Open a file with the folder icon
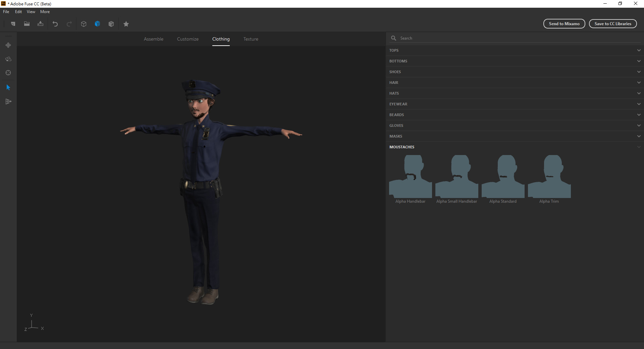The image size is (644, 349). pos(27,24)
